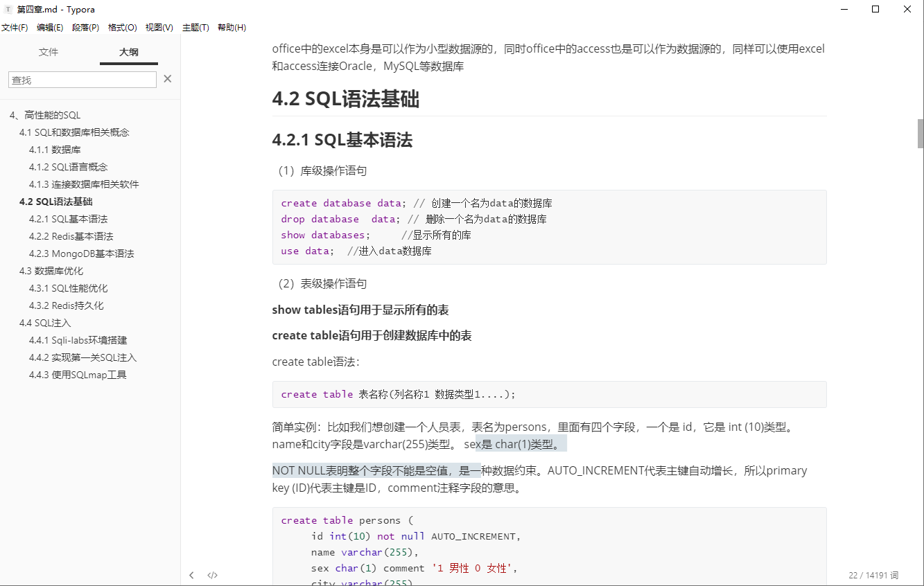This screenshot has width=924, height=586.
Task: Select outline item 4.1.3 连接数据库相关软件
Action: coord(84,184)
